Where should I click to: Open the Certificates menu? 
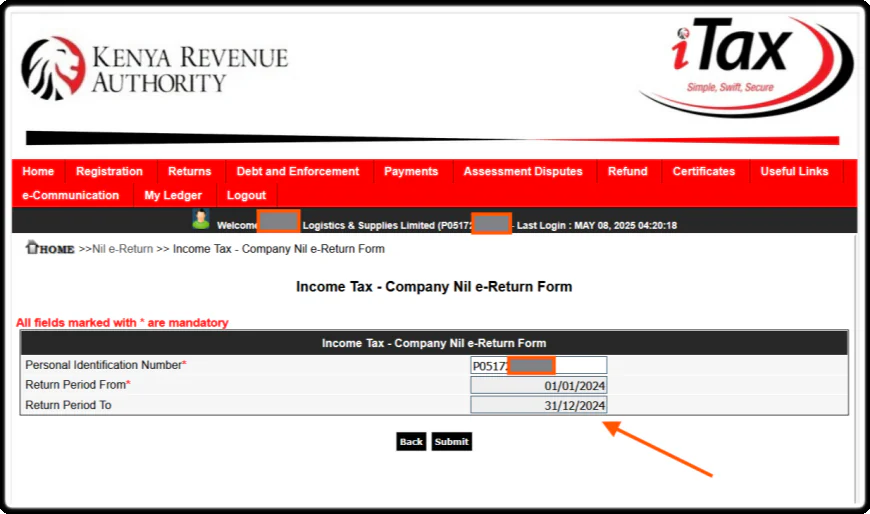pos(704,172)
